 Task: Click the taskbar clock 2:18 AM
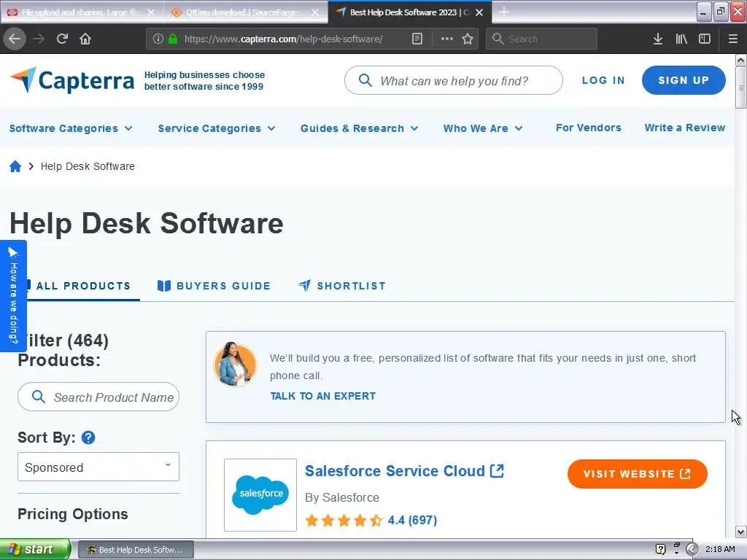coord(720,549)
